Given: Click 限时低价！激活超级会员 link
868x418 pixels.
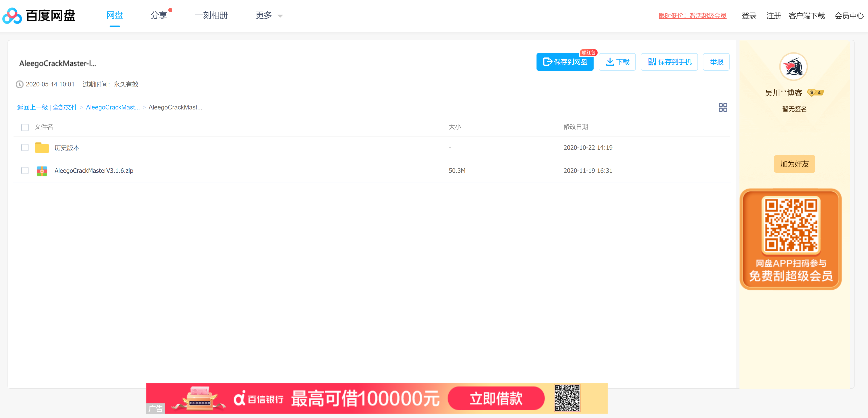Looking at the screenshot, I should [x=692, y=16].
